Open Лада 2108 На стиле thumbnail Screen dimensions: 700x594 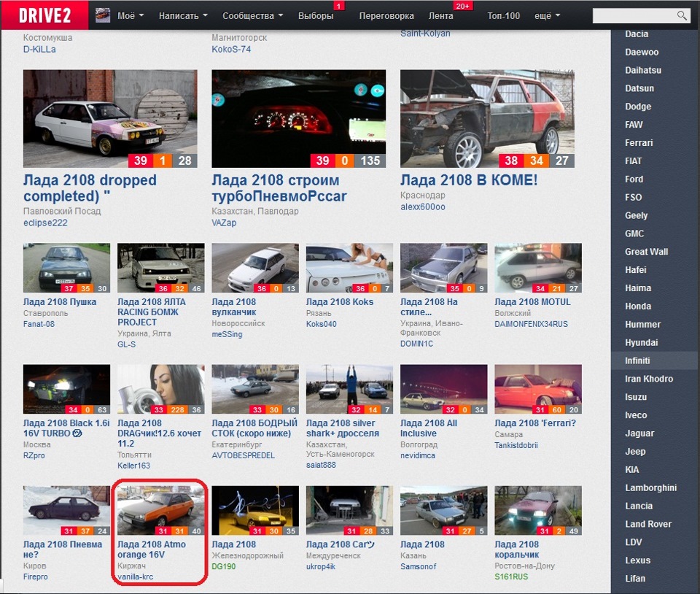tap(444, 268)
